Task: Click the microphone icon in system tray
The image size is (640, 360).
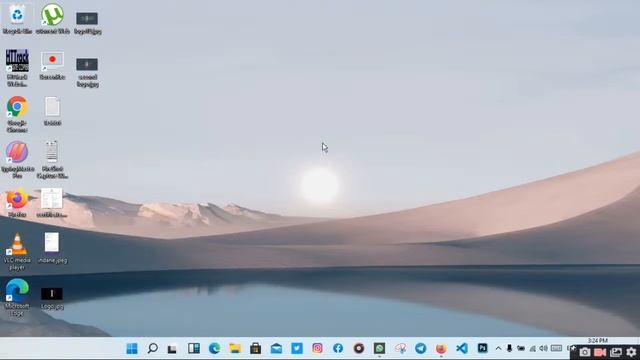Action: click(x=509, y=349)
